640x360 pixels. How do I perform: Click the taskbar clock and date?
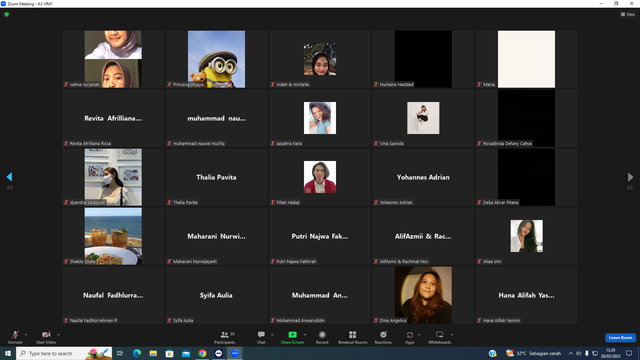611,353
